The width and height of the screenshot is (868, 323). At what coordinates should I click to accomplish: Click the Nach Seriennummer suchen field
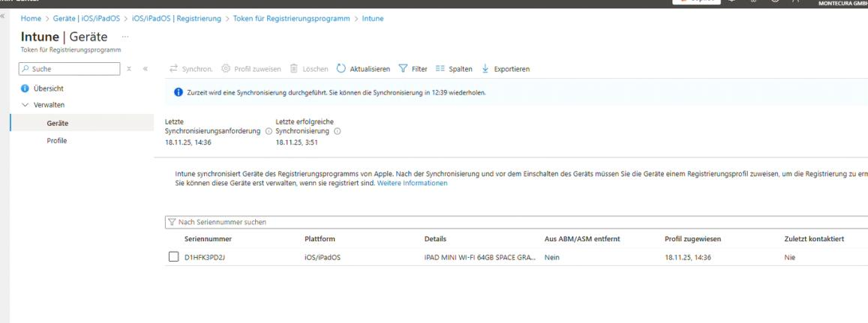click(x=516, y=222)
